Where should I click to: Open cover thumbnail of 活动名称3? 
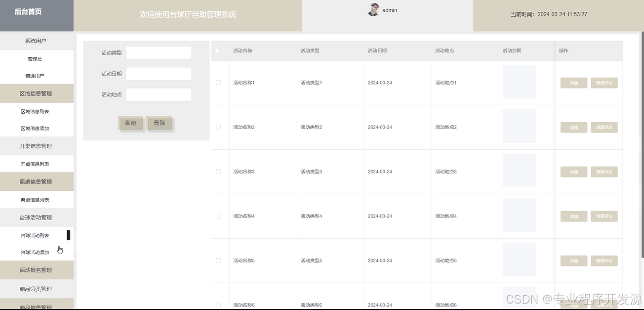pyautogui.click(x=519, y=171)
